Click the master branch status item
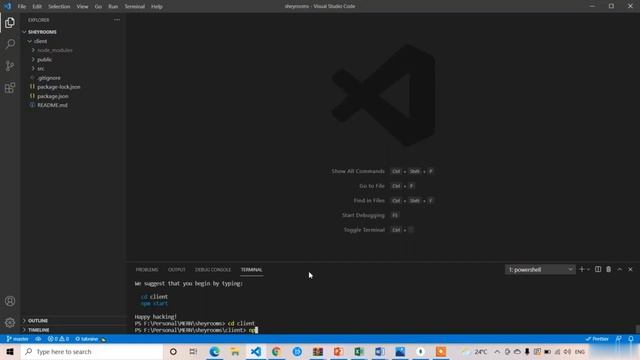This screenshot has height=360, width=640. pos(18,339)
